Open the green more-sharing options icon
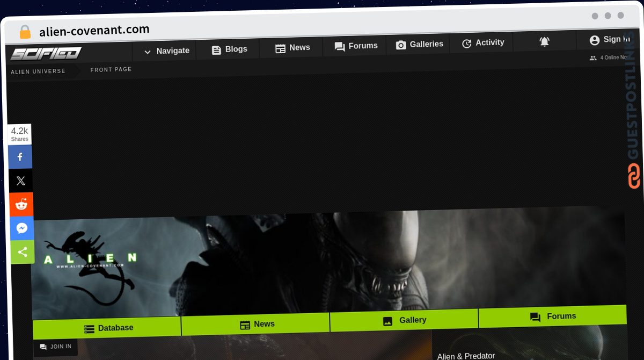Viewport: 644px width, 360px height. click(23, 252)
